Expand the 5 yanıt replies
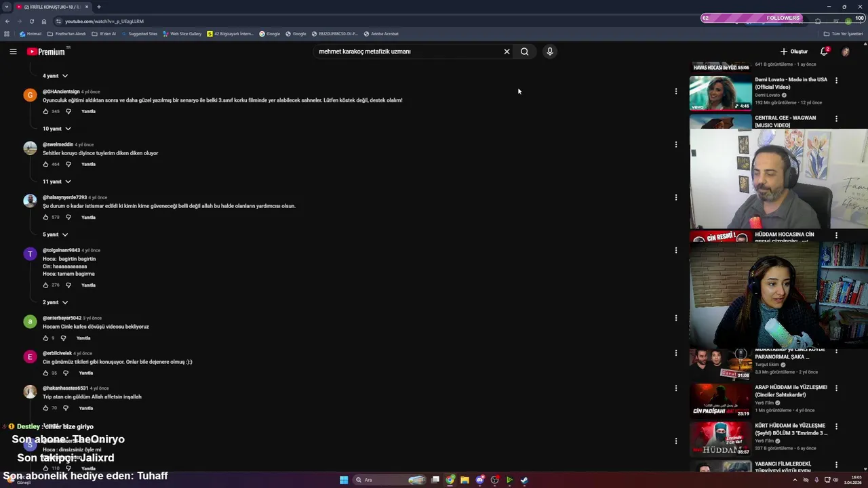The image size is (868, 488). point(56,235)
